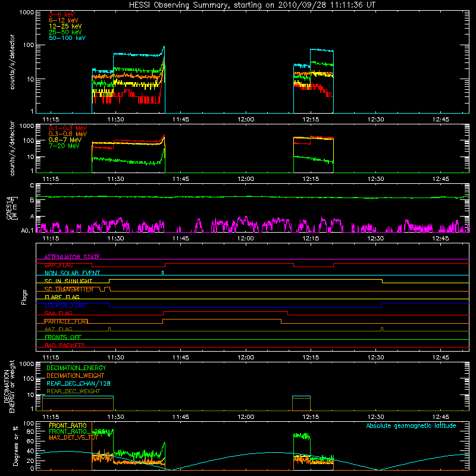The image size is (476, 476).
Task: Click the BAD_PACKETS flag label
Action: (x=65, y=345)
